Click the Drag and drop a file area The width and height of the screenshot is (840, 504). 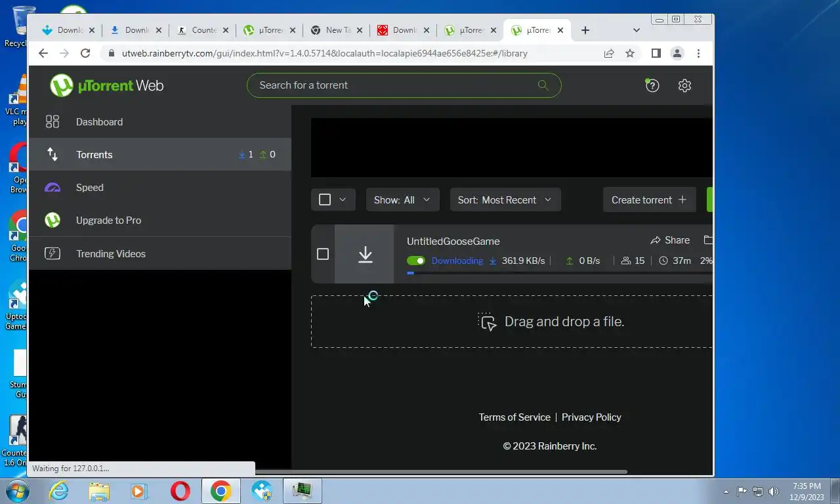512,322
